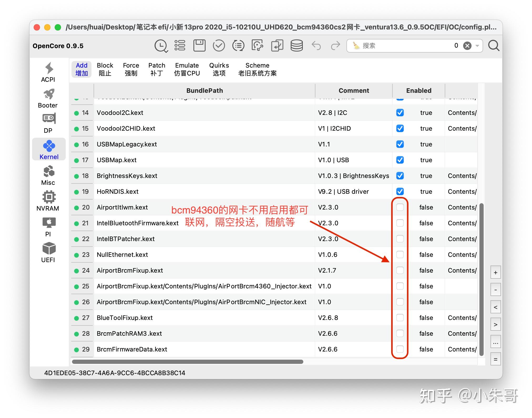The height and width of the screenshot is (418, 532).
Task: Click the Add button to insert kext
Action: [x=81, y=69]
